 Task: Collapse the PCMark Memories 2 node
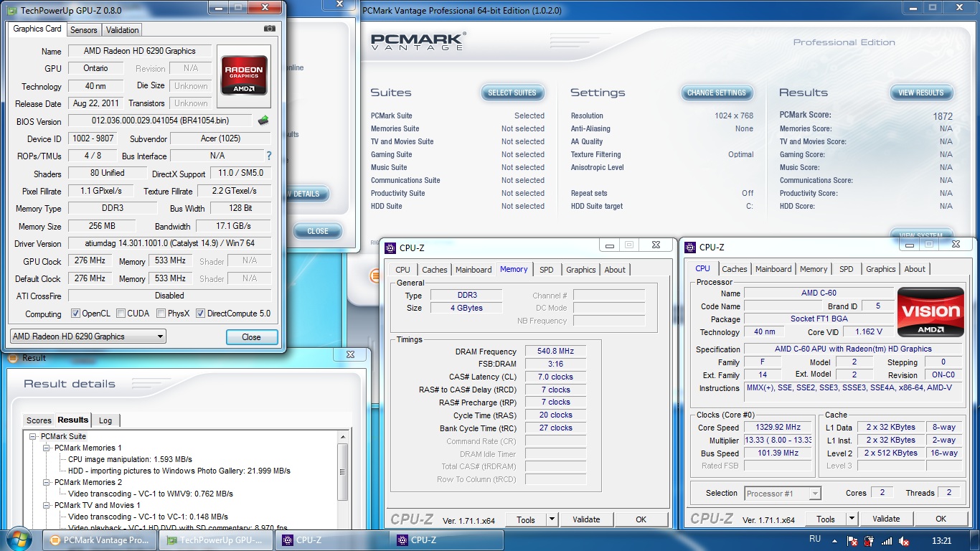pos(47,482)
